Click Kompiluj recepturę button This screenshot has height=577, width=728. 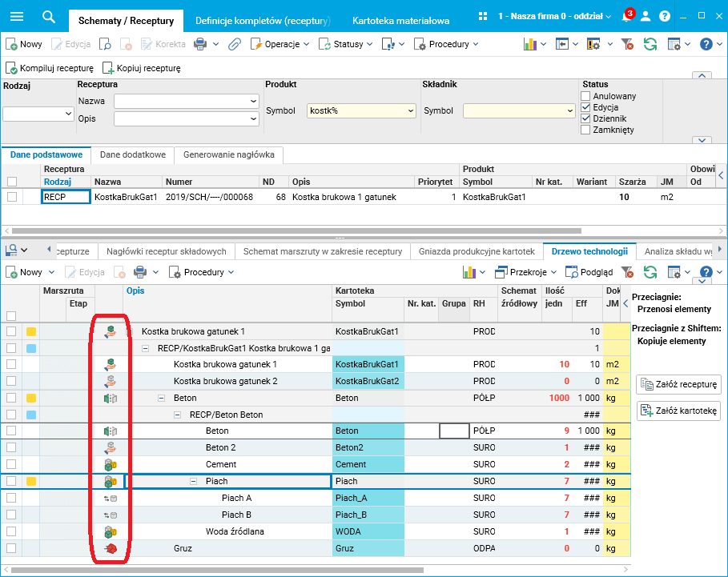pos(50,68)
